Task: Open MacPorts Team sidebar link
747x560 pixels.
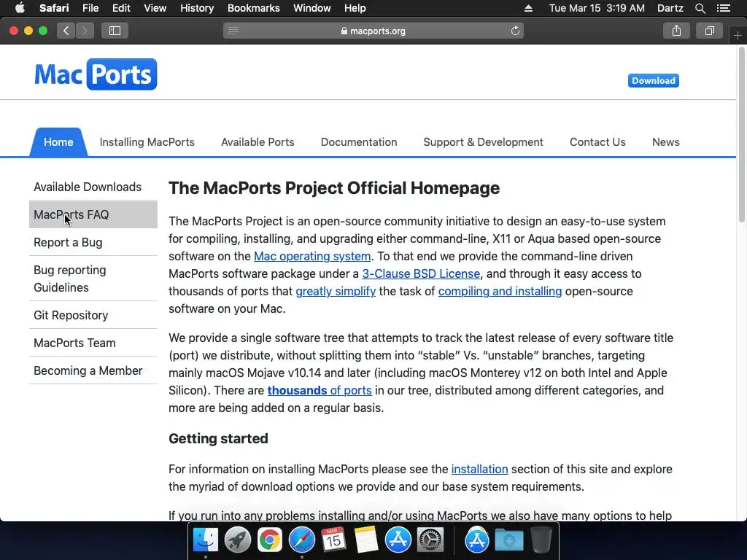Action: point(93,343)
